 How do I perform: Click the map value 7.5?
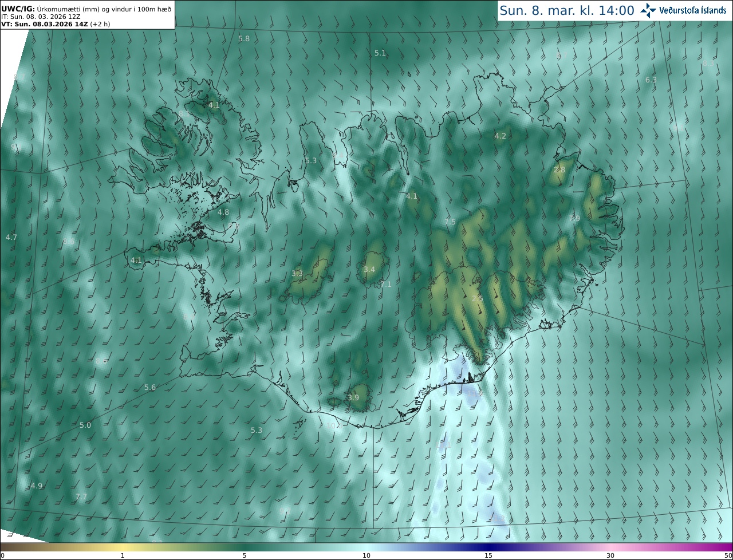point(450,222)
